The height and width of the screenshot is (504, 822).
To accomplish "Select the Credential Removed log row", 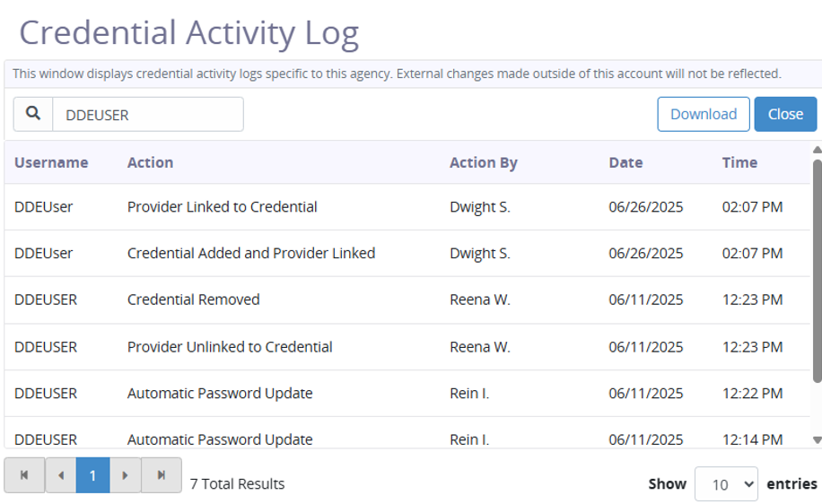I will [x=193, y=300].
